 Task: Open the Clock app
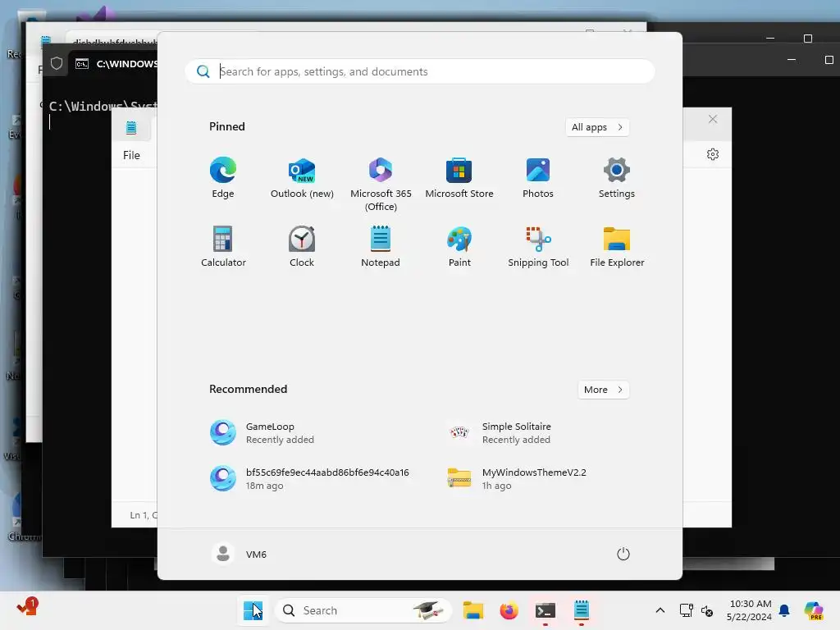[x=302, y=246]
